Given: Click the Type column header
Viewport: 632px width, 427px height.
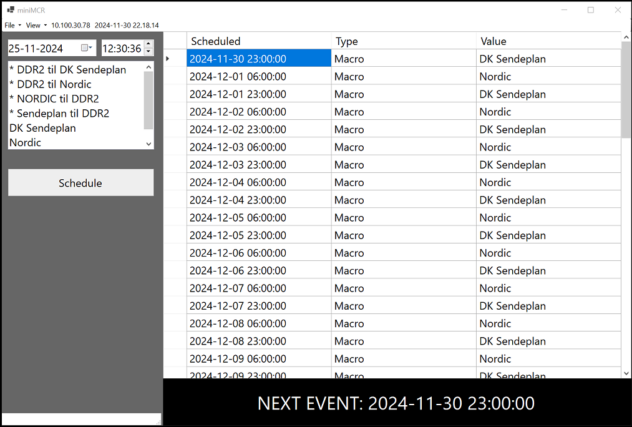Looking at the screenshot, I should (403, 41).
